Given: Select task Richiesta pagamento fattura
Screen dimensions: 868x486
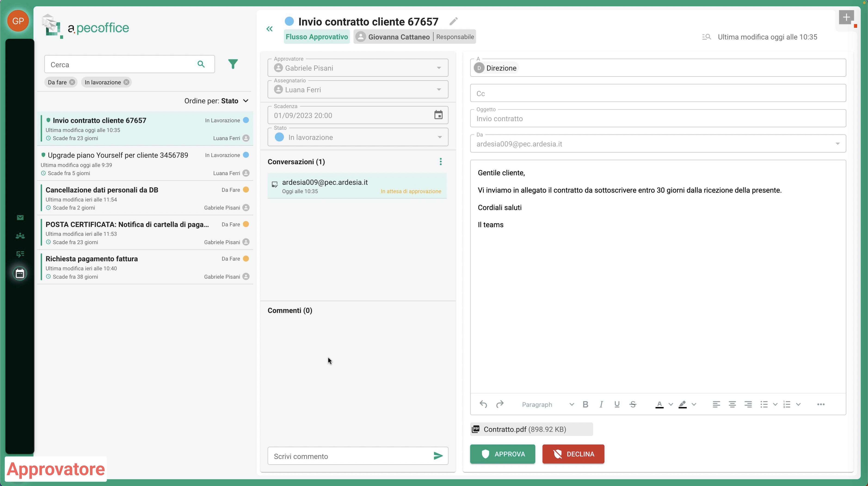Looking at the screenshot, I should (145, 267).
